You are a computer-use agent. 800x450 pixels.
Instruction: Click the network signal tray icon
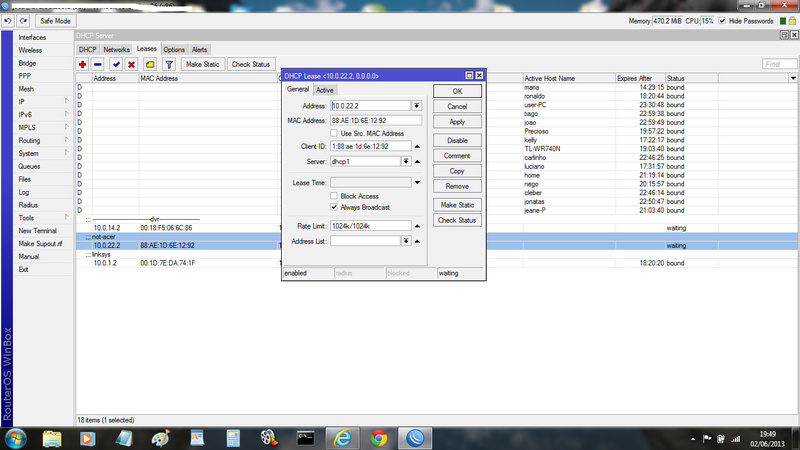[735, 439]
